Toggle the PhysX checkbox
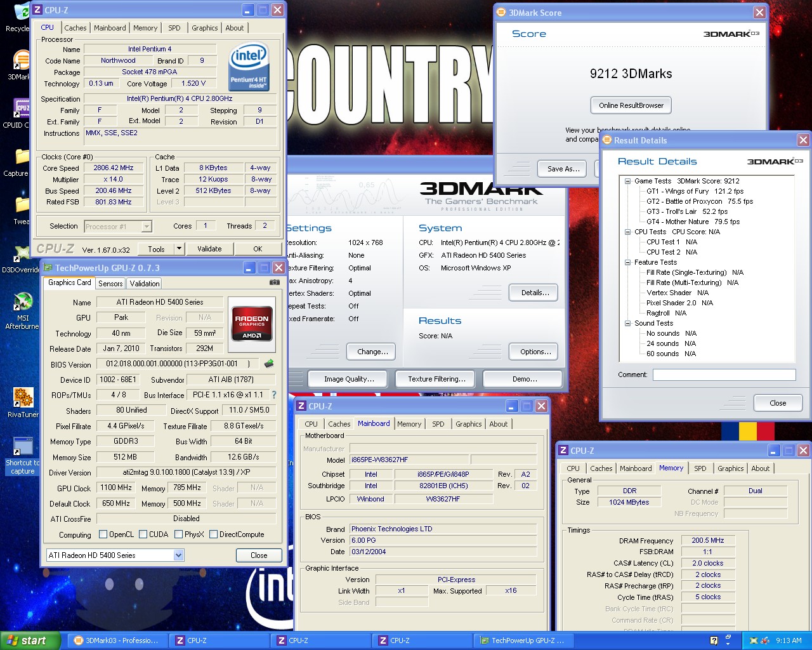The image size is (812, 650). [179, 534]
